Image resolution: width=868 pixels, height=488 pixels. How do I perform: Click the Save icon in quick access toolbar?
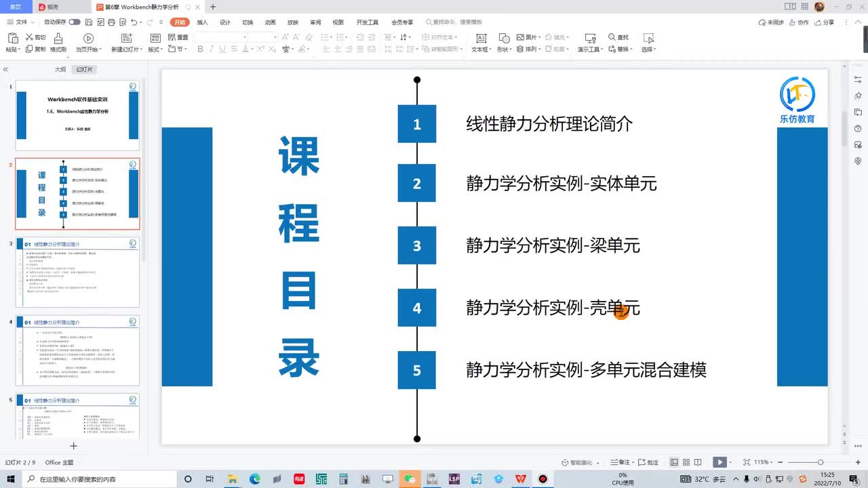(89, 22)
